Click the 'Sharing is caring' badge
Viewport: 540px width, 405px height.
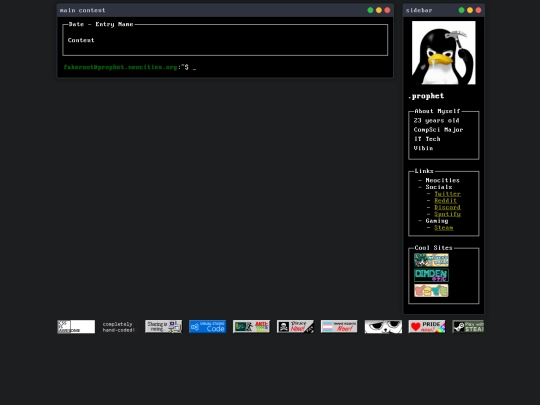click(164, 326)
